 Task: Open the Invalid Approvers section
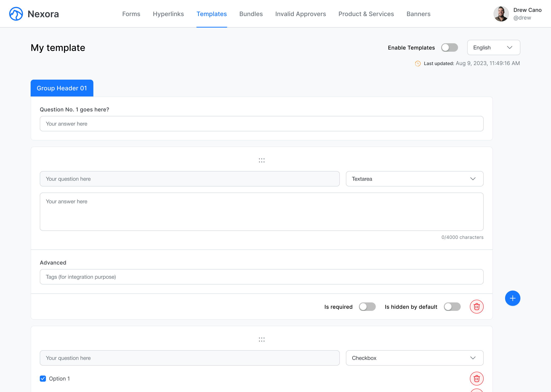[x=300, y=14]
